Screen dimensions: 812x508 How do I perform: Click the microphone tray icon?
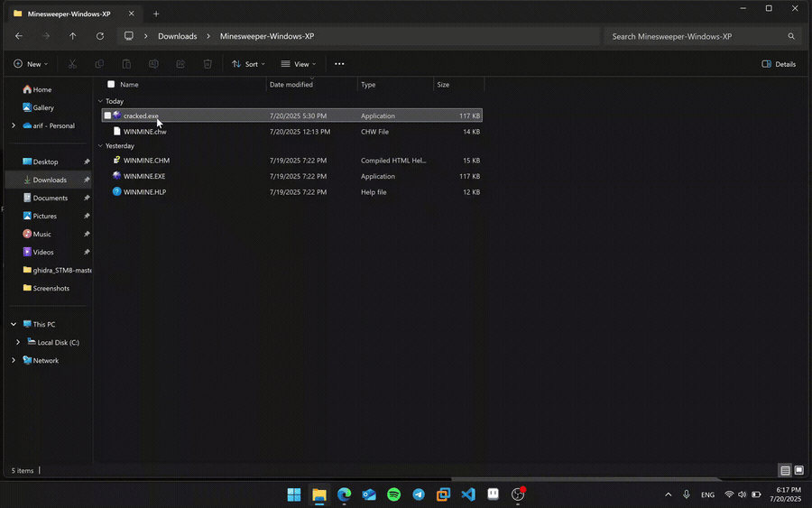point(687,494)
